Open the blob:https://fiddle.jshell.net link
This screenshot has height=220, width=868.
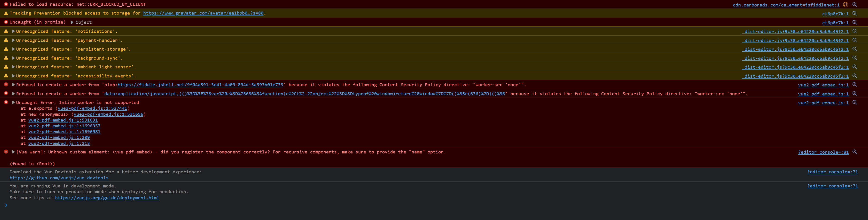click(x=201, y=85)
